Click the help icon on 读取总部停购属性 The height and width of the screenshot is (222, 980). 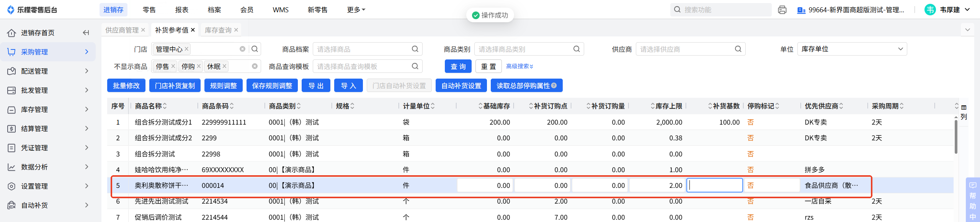point(554,86)
